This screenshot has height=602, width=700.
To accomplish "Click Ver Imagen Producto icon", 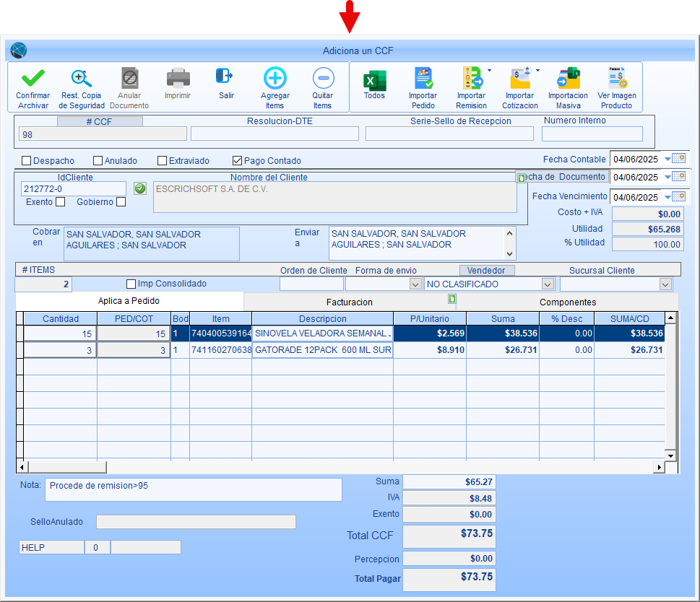I will click(x=616, y=79).
